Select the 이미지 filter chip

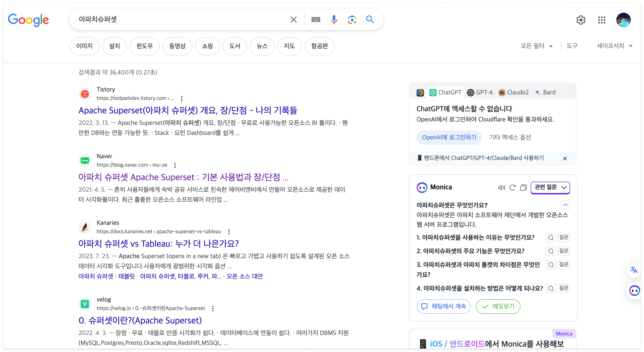84,46
